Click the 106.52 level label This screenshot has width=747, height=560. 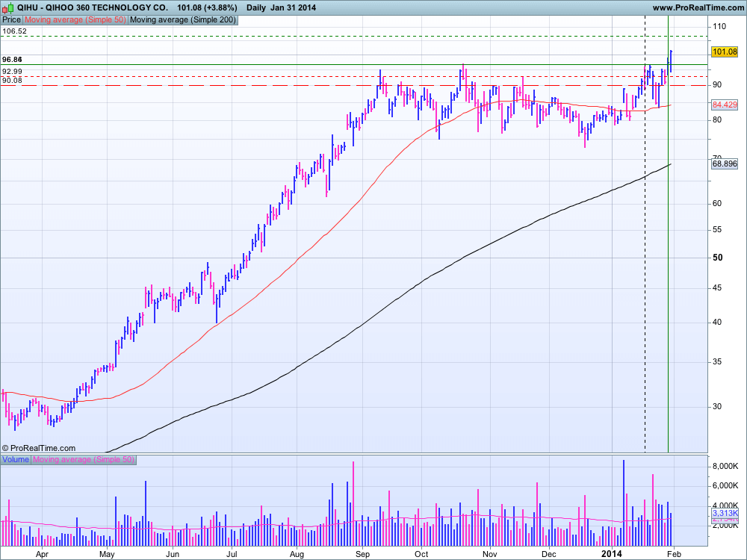14,31
